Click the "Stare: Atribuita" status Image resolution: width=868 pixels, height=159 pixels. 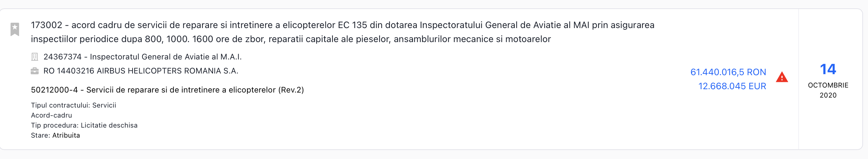(55, 135)
